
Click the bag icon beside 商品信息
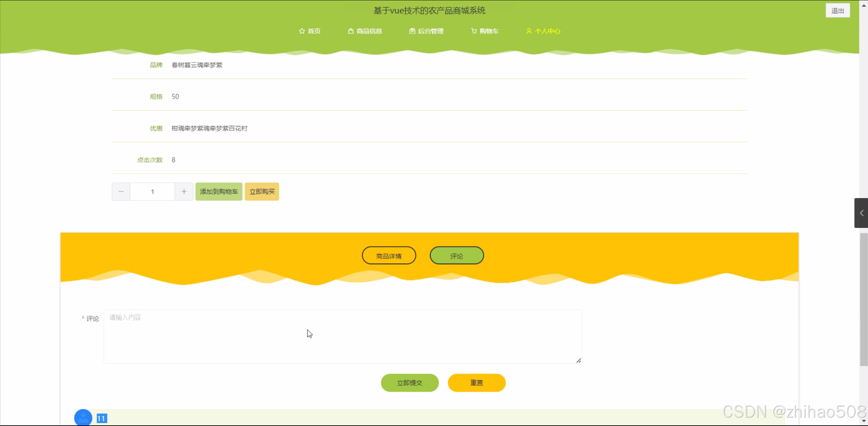tap(351, 31)
